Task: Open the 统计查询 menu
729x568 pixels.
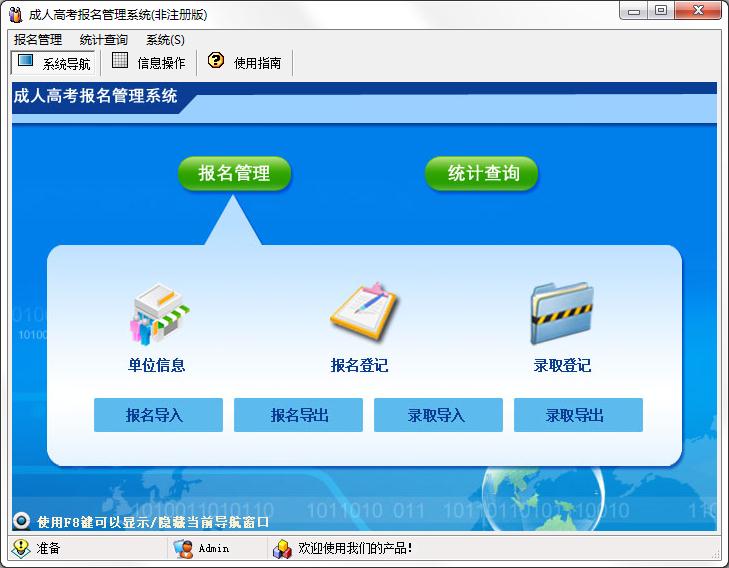Action: point(104,40)
